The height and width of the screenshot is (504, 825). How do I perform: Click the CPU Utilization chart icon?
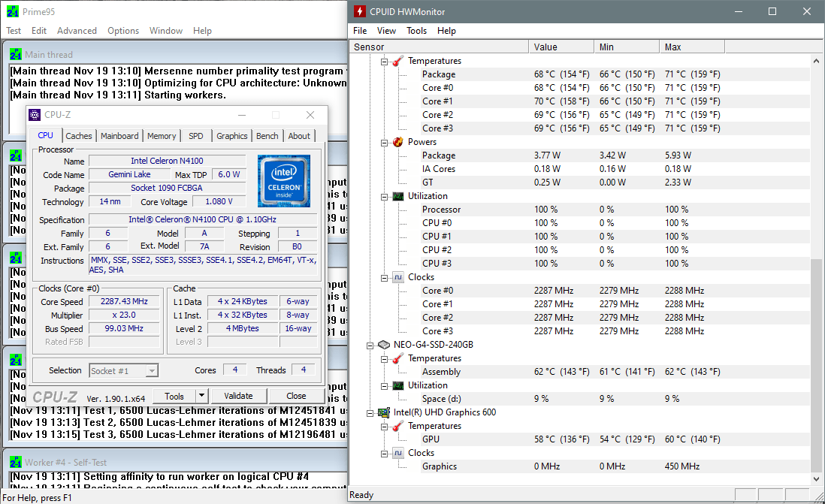[398, 196]
